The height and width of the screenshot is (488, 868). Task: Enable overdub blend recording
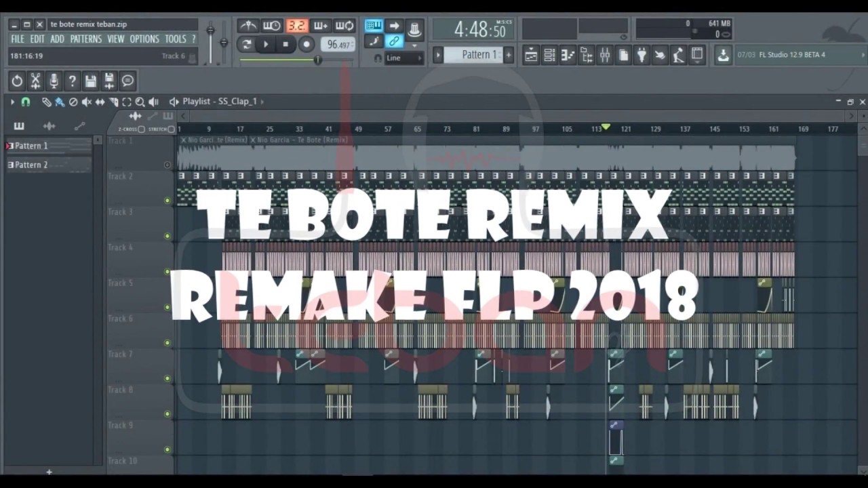point(321,26)
